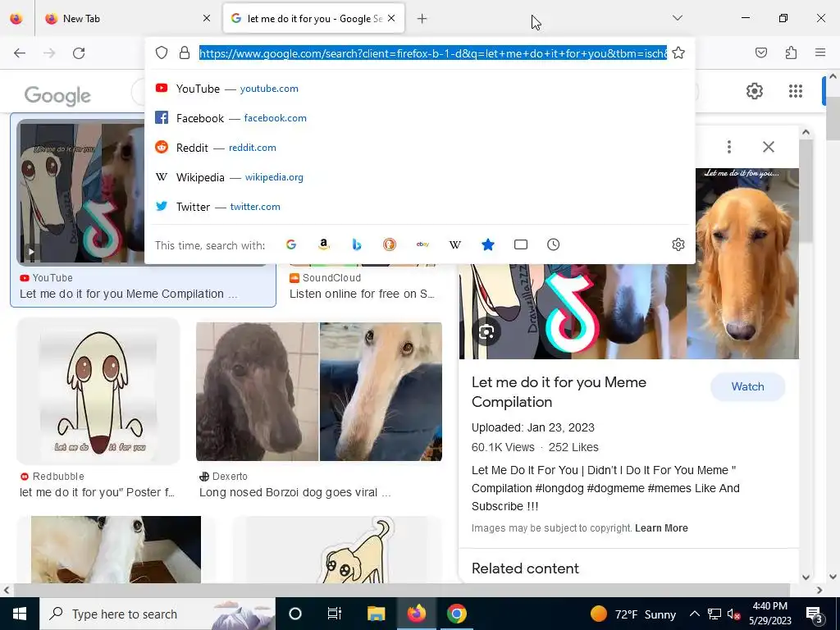Open Google Chrome from the taskbar
Screen dimensions: 840x630
tap(456, 614)
